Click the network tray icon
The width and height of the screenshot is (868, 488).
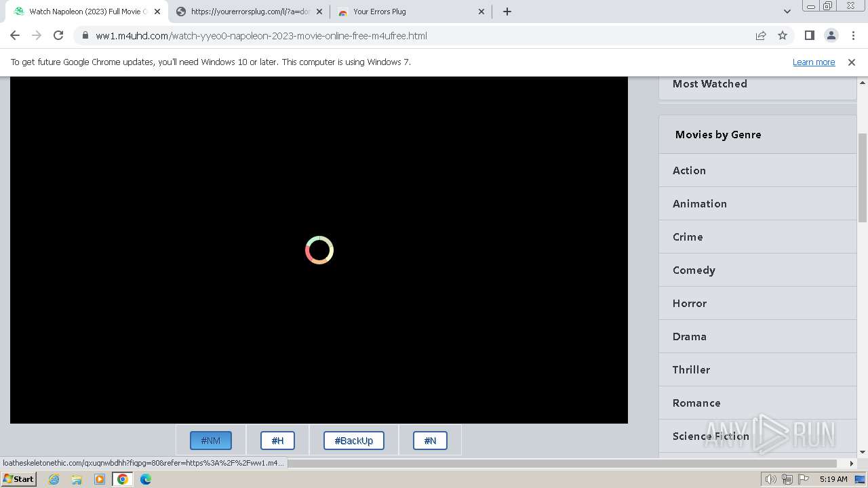(787, 479)
